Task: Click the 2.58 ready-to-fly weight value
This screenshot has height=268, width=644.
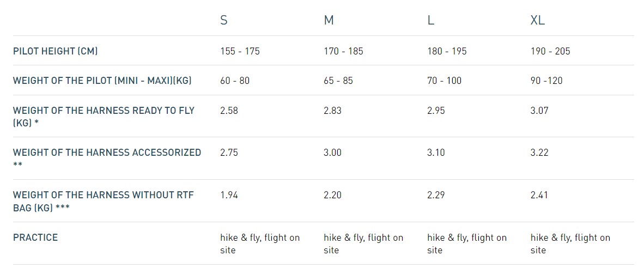Action: click(229, 111)
